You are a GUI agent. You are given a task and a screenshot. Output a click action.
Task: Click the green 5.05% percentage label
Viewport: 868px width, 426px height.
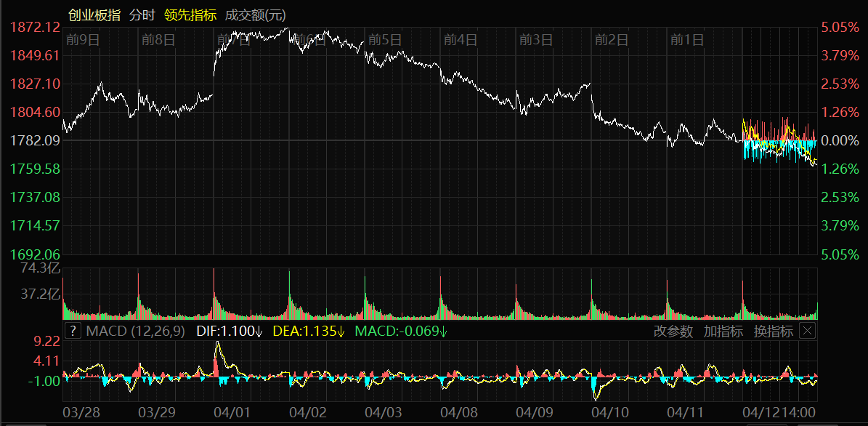pos(840,254)
